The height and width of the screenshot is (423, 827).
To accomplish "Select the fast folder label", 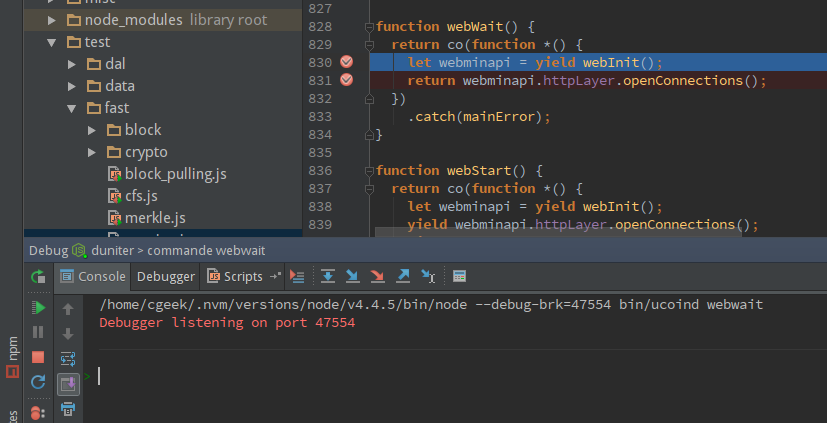I will [117, 109].
